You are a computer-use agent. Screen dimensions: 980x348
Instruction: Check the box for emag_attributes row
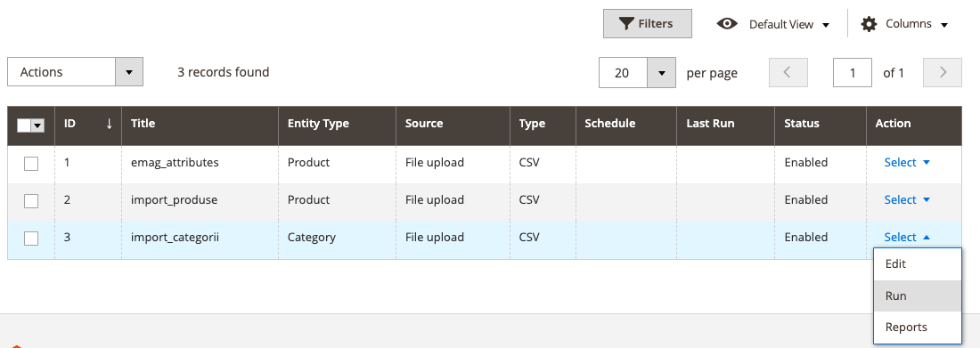tap(30, 164)
